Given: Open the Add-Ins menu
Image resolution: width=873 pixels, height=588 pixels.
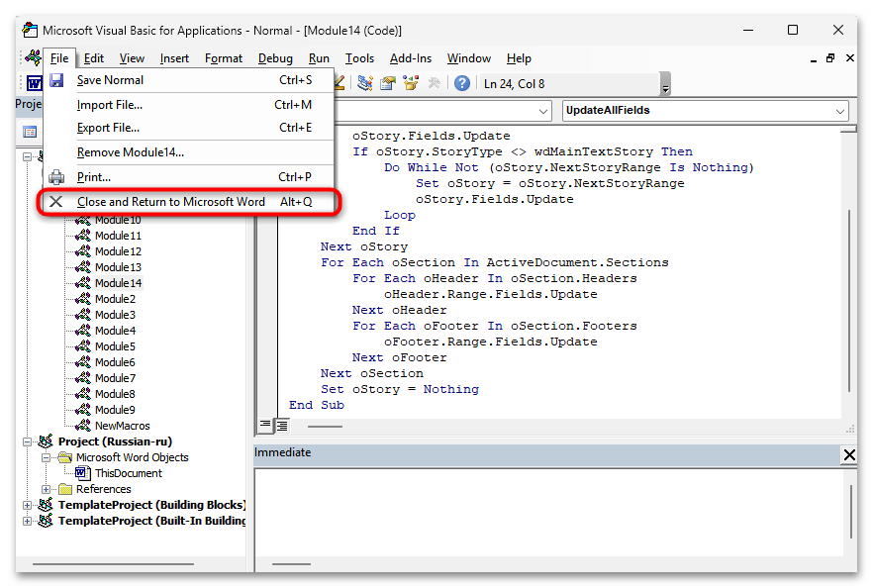Looking at the screenshot, I should 411,58.
